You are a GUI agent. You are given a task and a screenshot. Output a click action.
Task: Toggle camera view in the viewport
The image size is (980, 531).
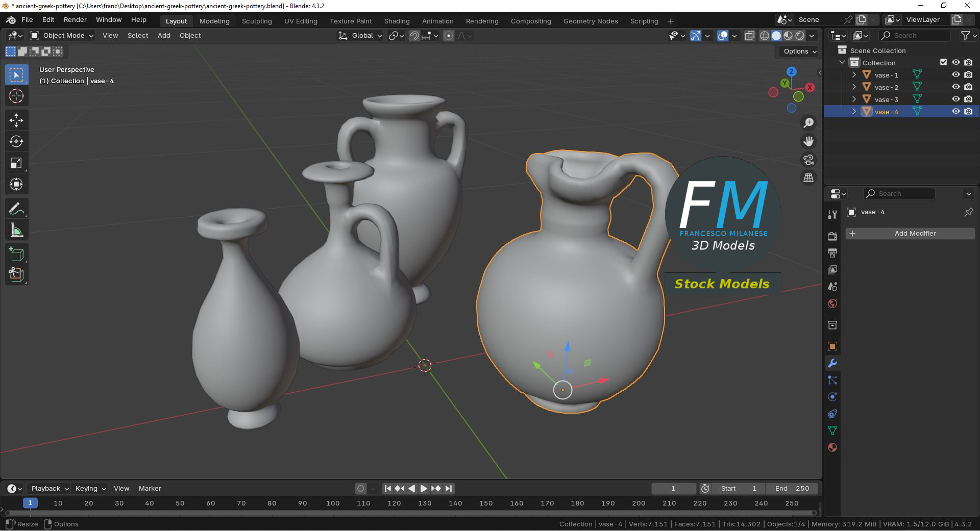[x=808, y=160]
